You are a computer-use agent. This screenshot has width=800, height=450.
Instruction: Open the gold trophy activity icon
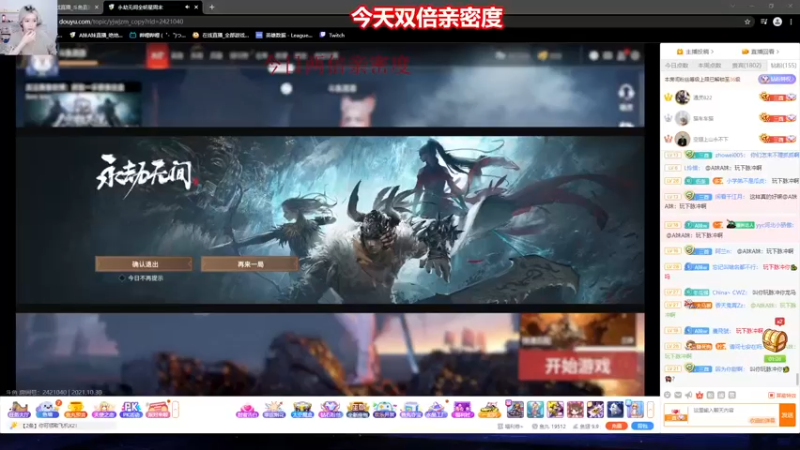pos(76,410)
